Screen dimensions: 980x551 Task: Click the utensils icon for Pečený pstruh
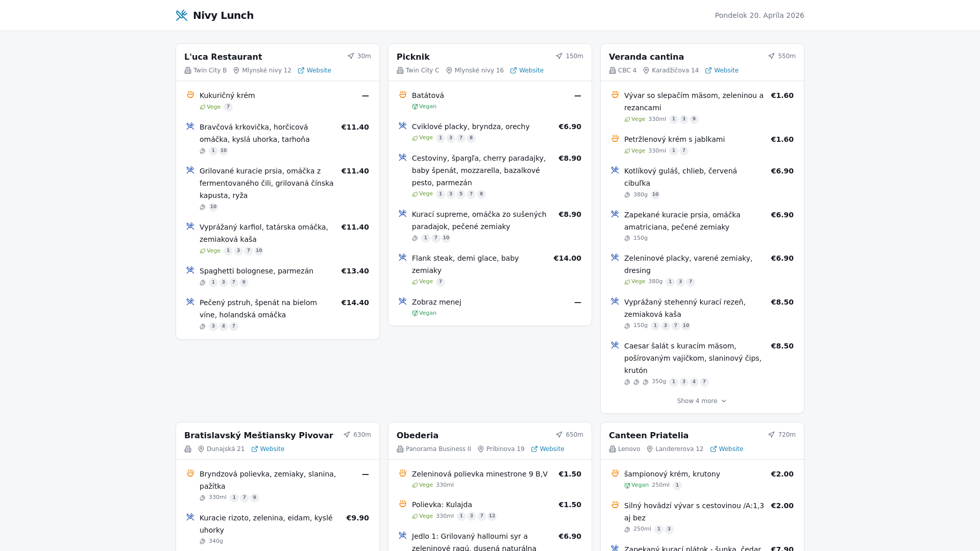click(x=190, y=302)
